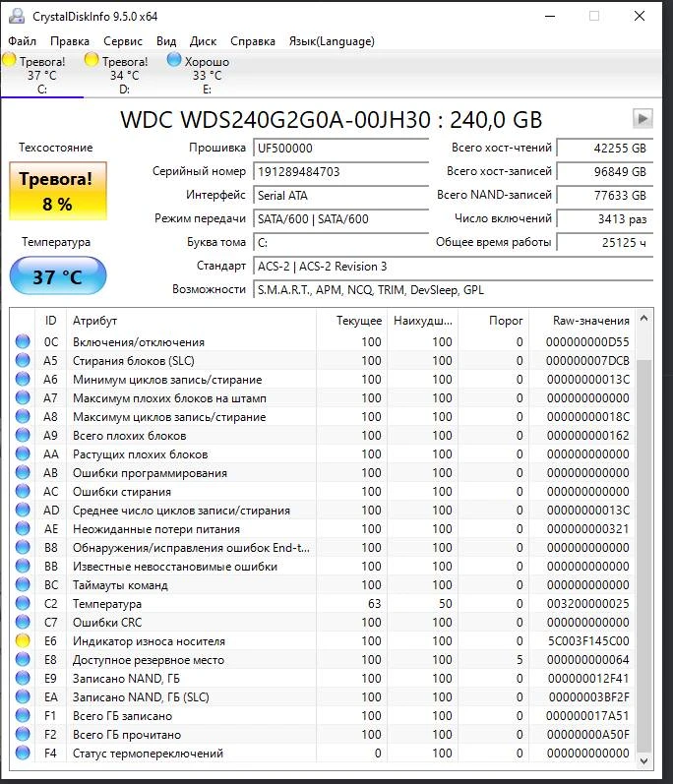The height and width of the screenshot is (784, 673).
Task: Click the Возможности field with S.M.A.R.T., APM
Action: (454, 289)
